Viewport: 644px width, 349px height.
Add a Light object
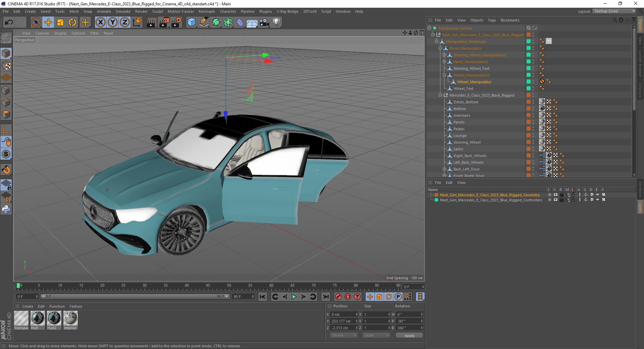coord(276,22)
